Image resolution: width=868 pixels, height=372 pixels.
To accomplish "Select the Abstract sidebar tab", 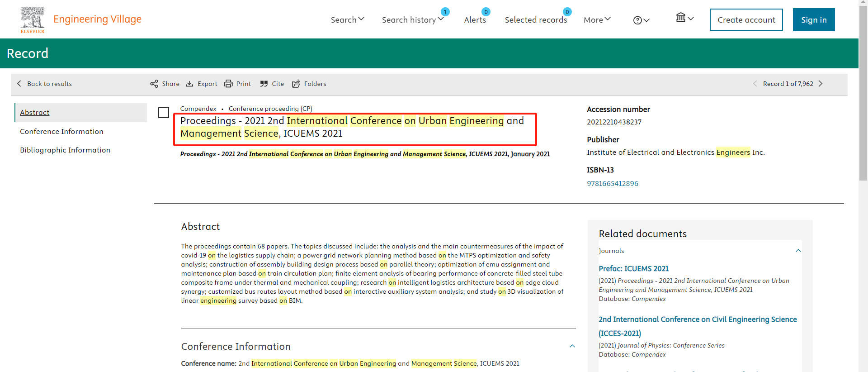I will pos(80,112).
